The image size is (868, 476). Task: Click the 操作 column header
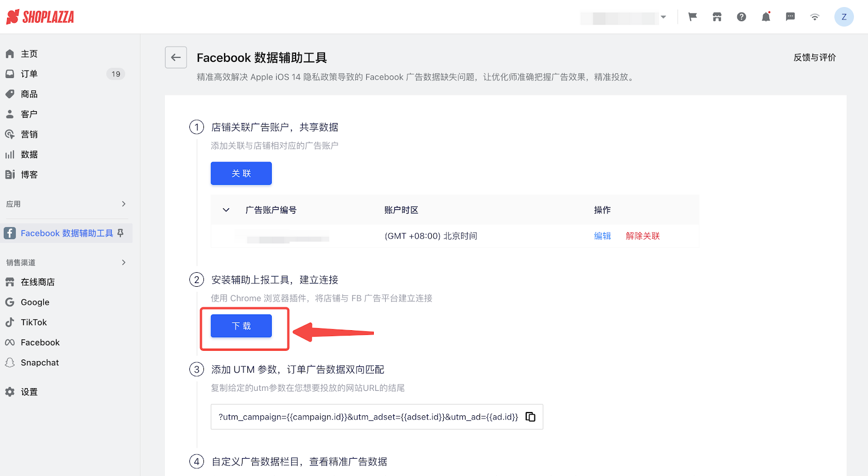pyautogui.click(x=602, y=210)
